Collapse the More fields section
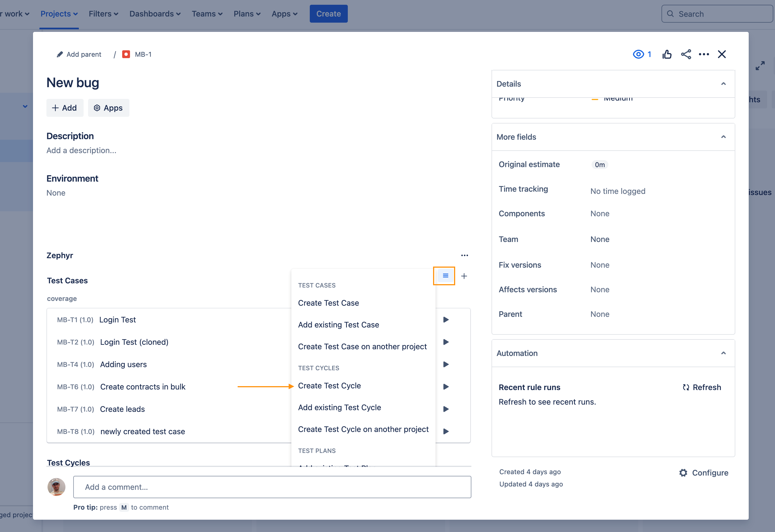 pyautogui.click(x=723, y=137)
